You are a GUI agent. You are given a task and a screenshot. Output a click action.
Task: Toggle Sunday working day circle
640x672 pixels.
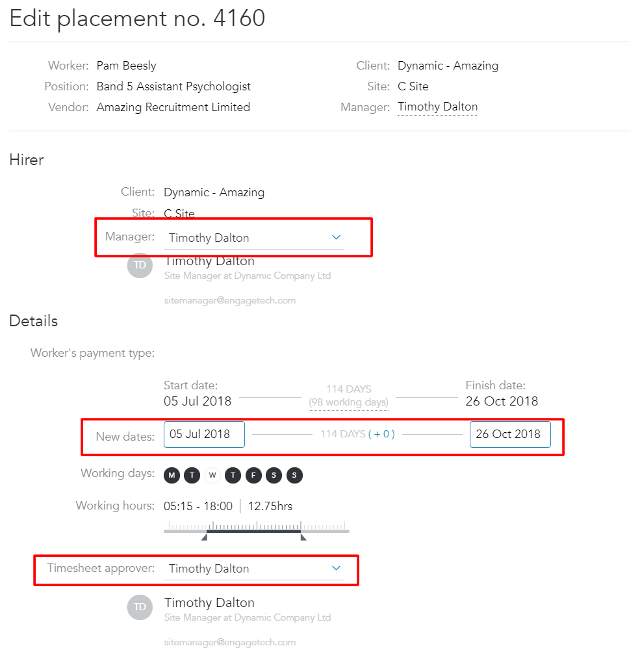tap(294, 475)
